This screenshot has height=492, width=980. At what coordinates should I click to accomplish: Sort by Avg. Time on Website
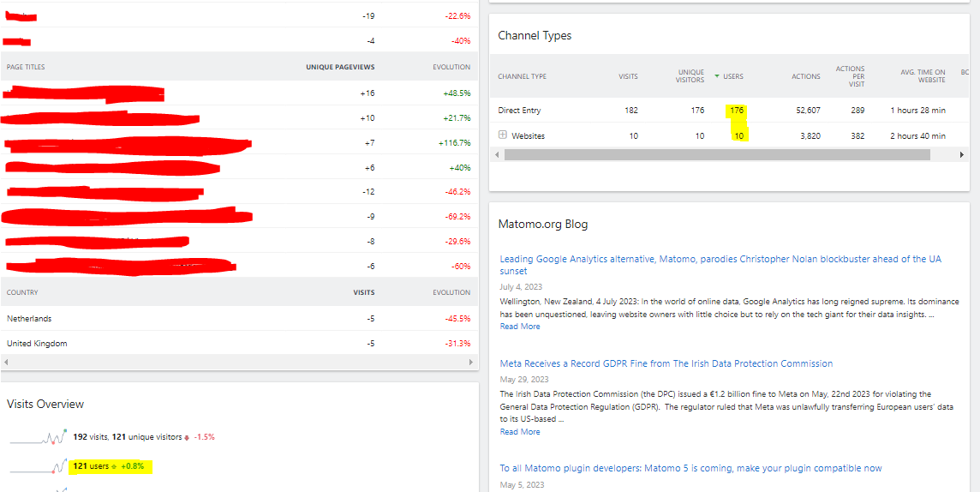click(x=923, y=76)
